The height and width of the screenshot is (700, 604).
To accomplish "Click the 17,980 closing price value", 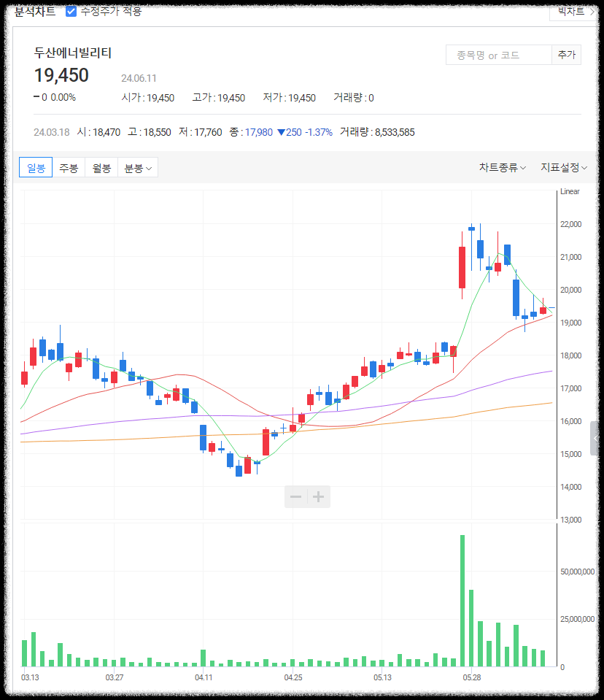I will coord(259,132).
